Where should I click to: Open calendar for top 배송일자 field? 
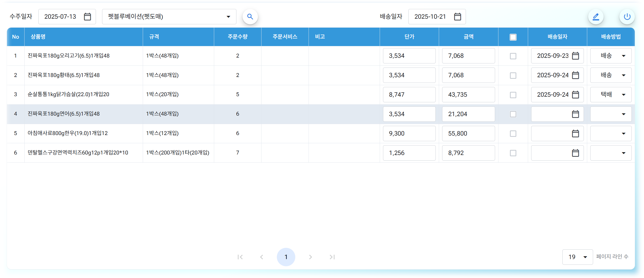[457, 17]
